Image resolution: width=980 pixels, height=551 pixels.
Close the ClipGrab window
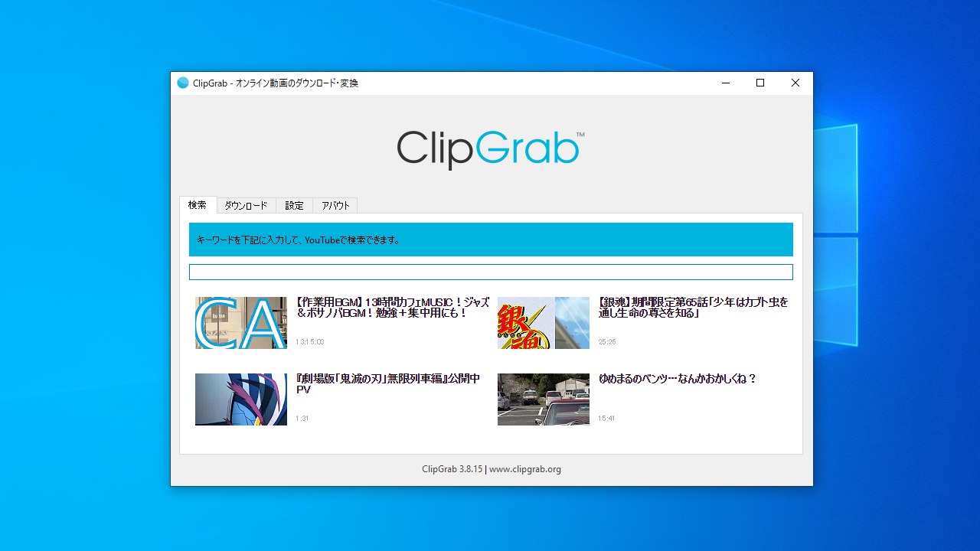coord(795,83)
